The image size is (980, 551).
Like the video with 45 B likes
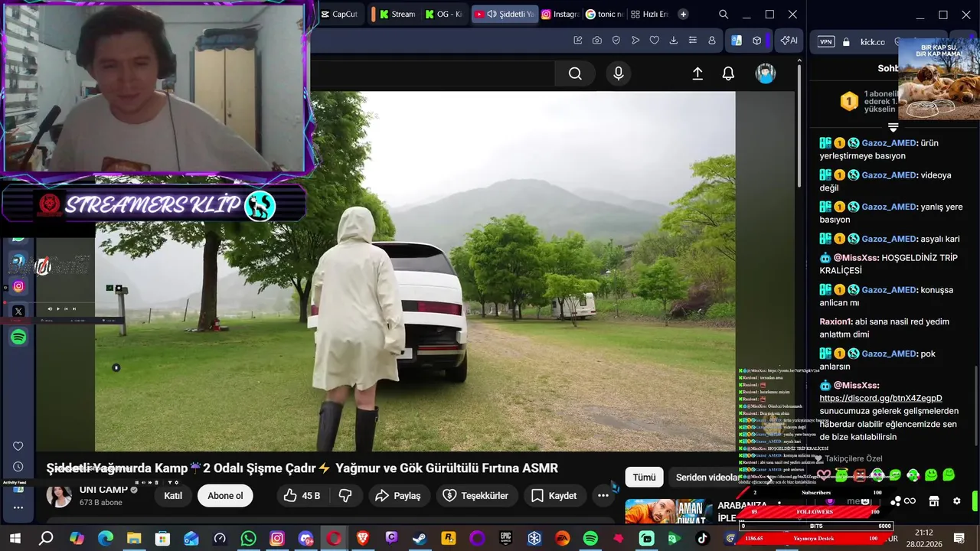[x=302, y=496]
